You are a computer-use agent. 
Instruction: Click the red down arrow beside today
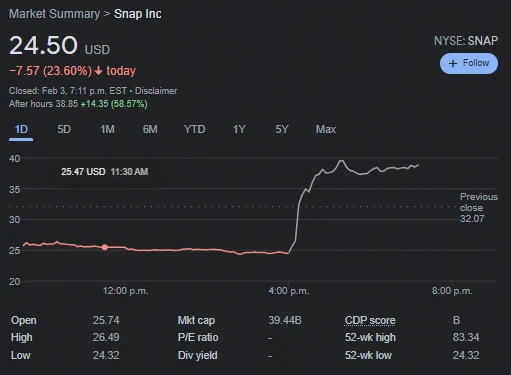[x=98, y=71]
